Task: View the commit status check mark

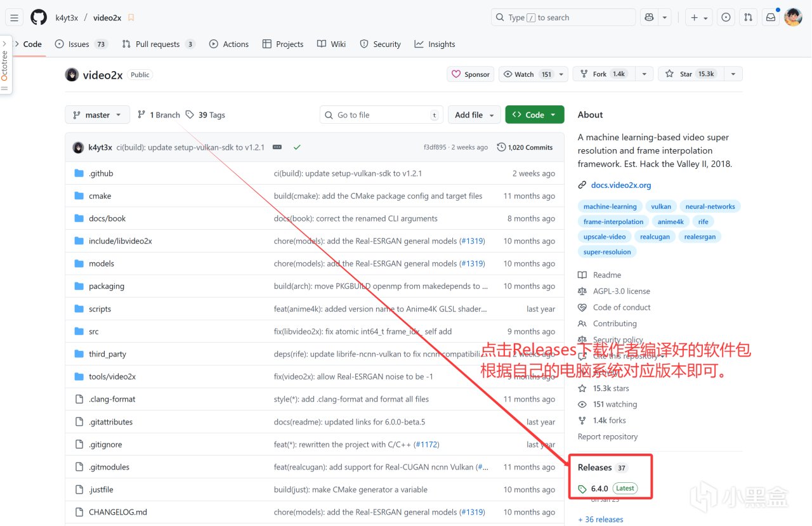Action: pos(297,147)
